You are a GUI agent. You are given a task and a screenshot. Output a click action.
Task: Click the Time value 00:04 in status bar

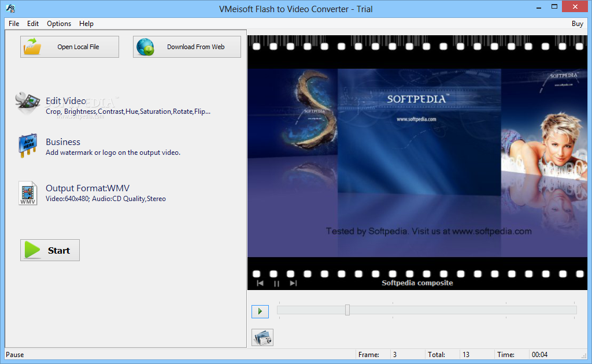point(539,355)
